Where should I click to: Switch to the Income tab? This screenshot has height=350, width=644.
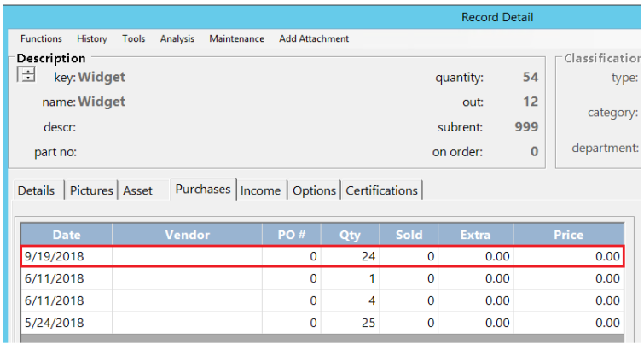coord(260,190)
